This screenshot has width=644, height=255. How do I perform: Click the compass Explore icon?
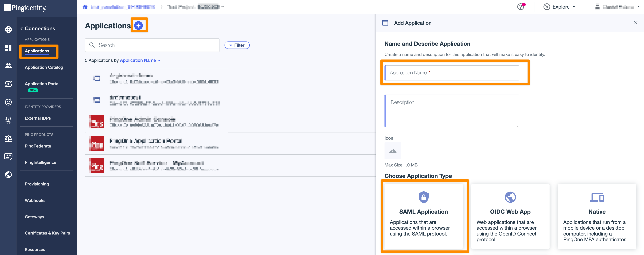(x=547, y=7)
